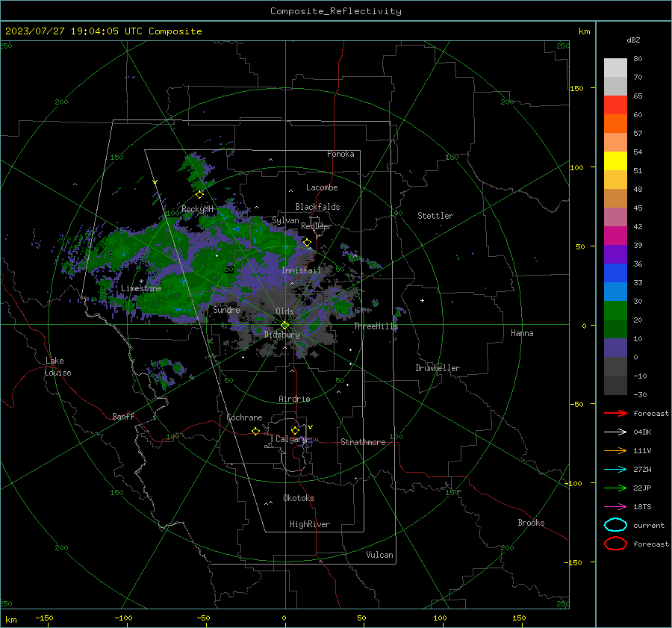Click the Ponoka city label
This screenshot has width=672, height=628.
coord(340,154)
